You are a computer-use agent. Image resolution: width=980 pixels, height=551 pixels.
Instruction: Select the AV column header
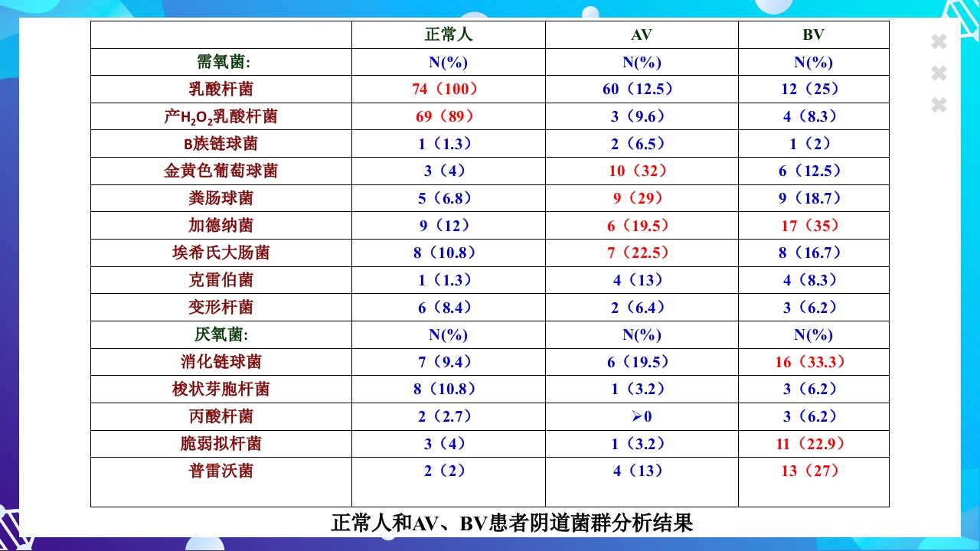click(x=640, y=34)
